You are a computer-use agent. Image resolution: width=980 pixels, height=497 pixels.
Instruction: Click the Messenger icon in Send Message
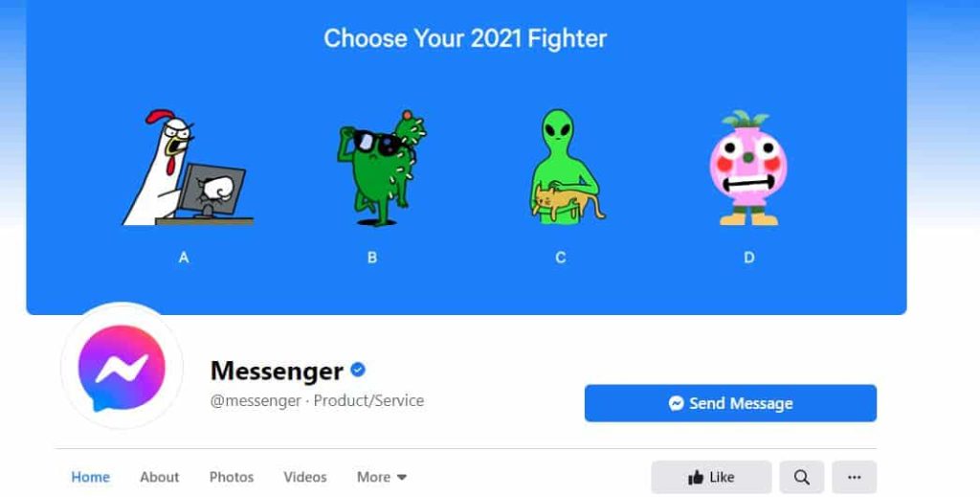[676, 403]
